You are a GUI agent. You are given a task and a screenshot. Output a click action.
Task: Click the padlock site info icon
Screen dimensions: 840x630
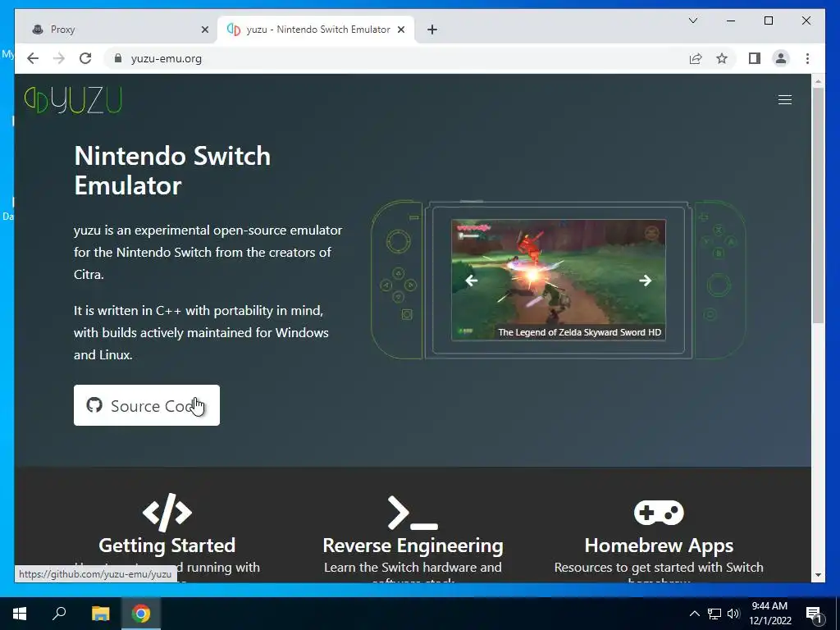click(x=118, y=58)
